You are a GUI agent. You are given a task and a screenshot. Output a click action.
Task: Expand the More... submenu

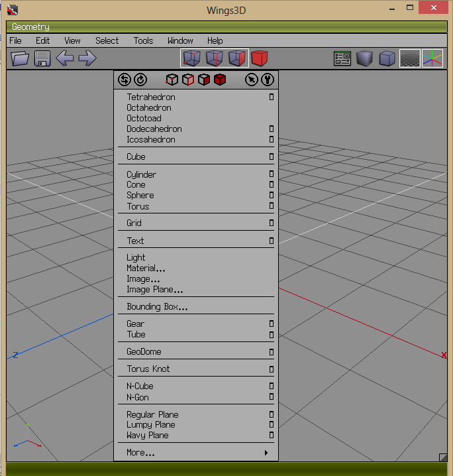click(x=196, y=453)
